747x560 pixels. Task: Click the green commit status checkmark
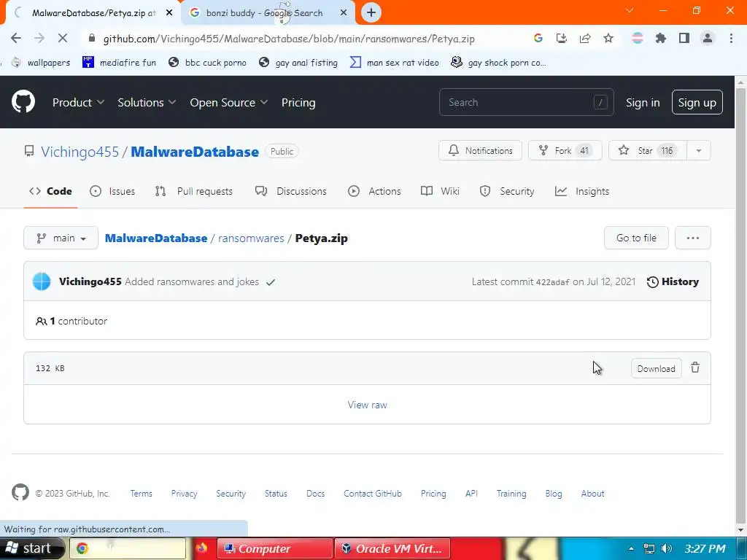(271, 282)
